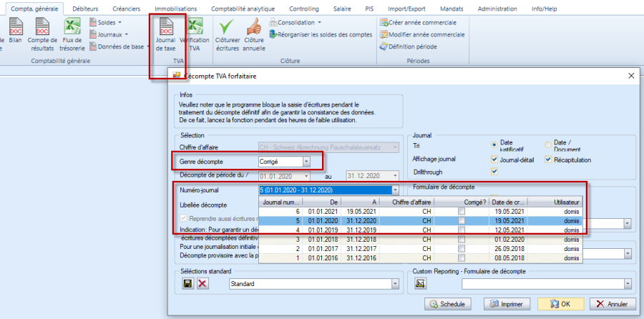Click the Date de cr... column header
This screenshot has height=319, width=644.
point(508,202)
